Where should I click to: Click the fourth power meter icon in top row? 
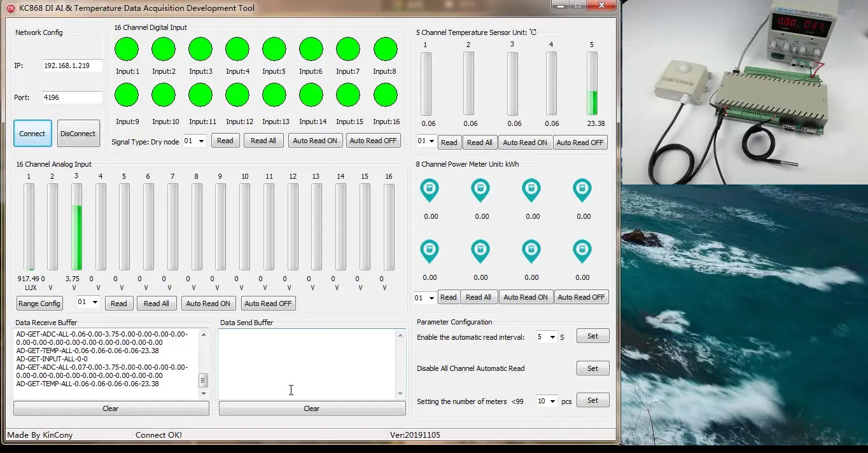pyautogui.click(x=582, y=190)
